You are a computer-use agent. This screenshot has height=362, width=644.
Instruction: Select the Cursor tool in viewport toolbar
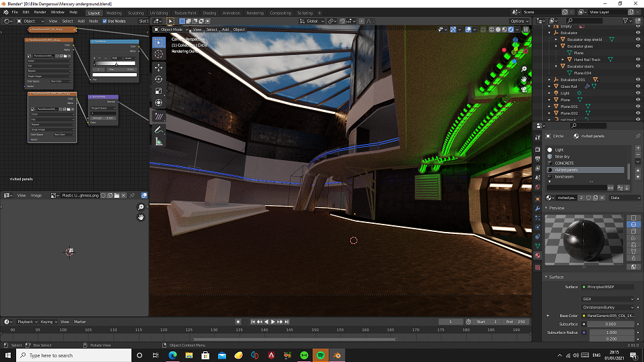[x=158, y=54]
